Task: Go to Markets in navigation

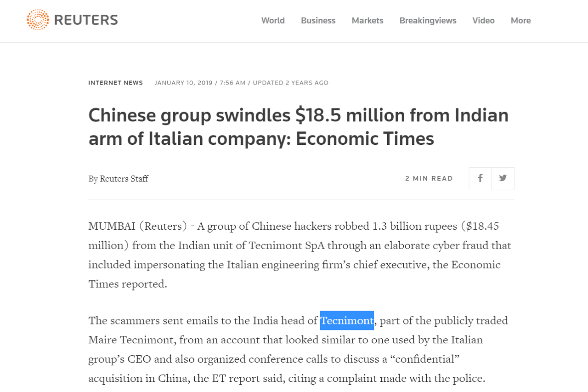Action: [x=367, y=20]
